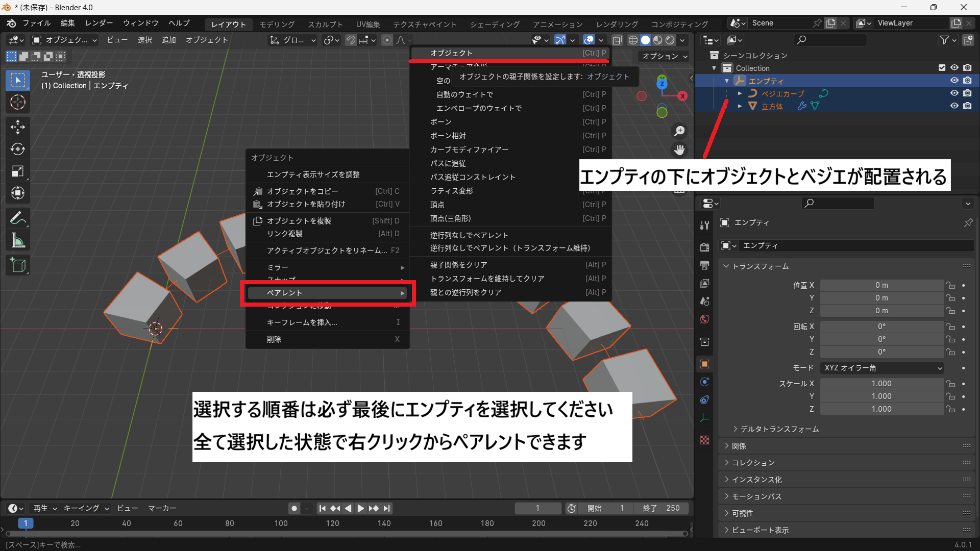The image size is (980, 551).
Task: Choose オブジェクト in the parent submenu
Action: (451, 53)
